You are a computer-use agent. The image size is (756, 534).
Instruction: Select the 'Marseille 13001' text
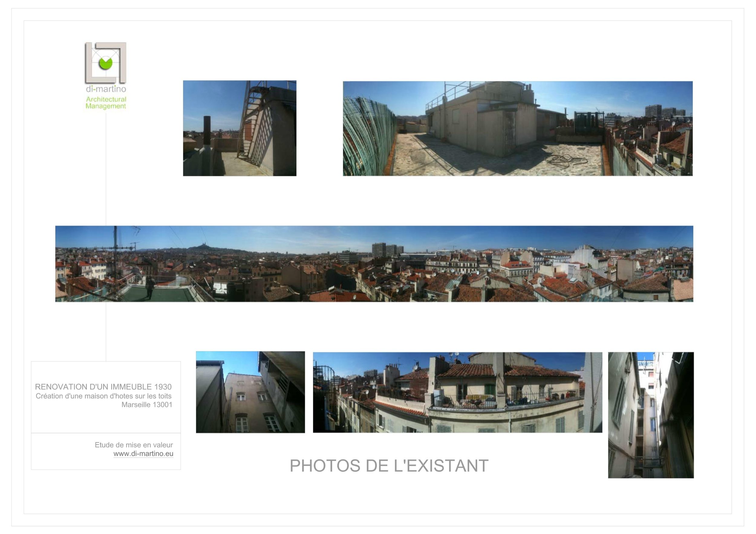click(147, 405)
